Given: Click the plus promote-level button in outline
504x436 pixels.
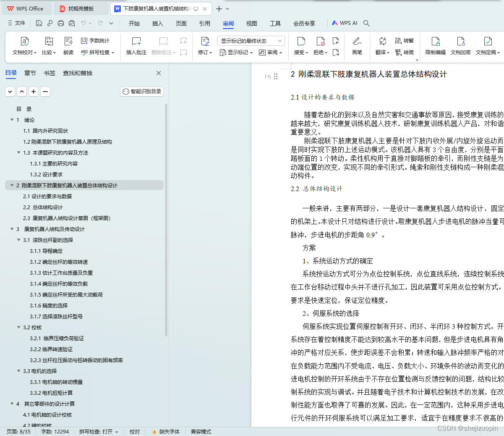Looking at the screenshot, I should pyautogui.click(x=34, y=91).
